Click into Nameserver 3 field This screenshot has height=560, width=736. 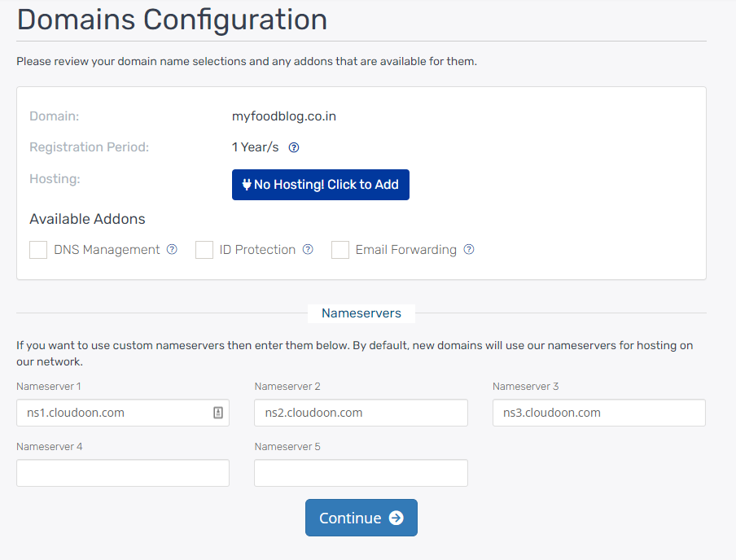point(598,413)
